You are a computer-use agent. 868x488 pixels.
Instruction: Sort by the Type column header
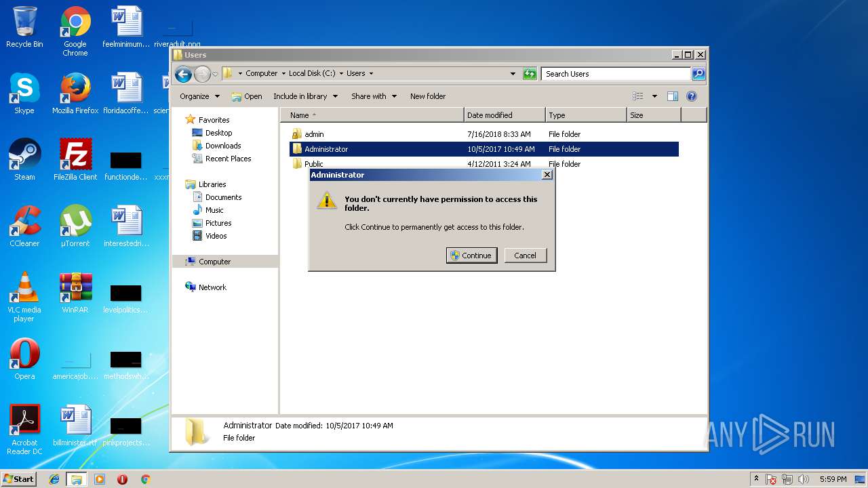[586, 115]
